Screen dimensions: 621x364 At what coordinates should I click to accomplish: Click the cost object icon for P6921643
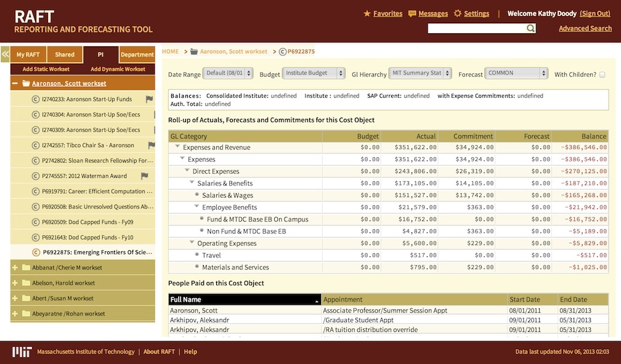tap(36, 238)
